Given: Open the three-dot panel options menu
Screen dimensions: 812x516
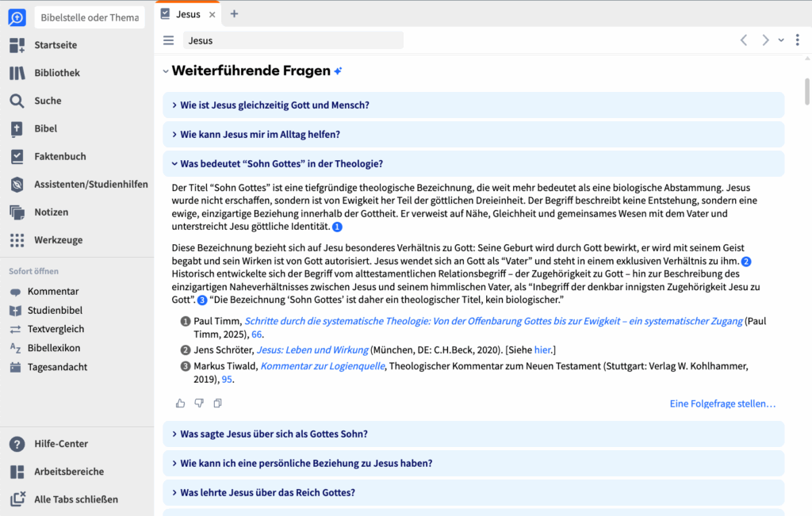Looking at the screenshot, I should pyautogui.click(x=797, y=40).
